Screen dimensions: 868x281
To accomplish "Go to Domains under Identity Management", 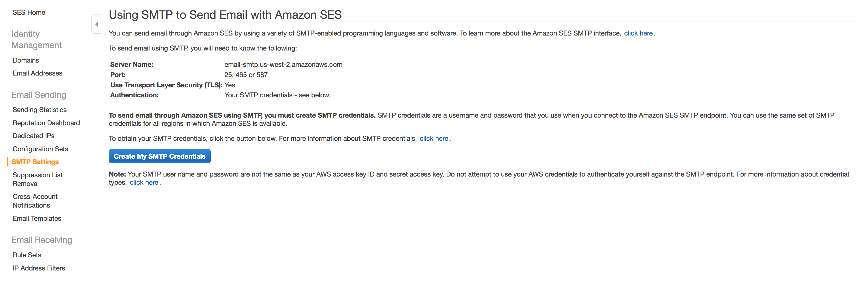I will 26,60.
